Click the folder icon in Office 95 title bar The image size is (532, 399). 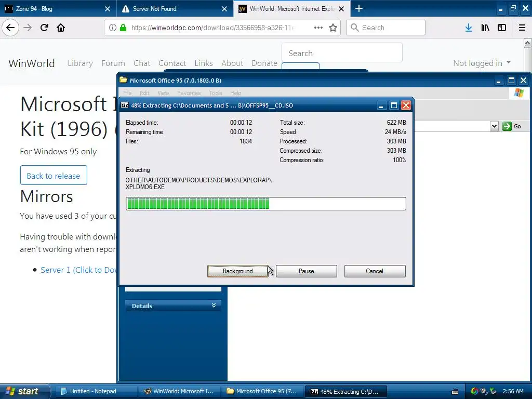coord(123,80)
